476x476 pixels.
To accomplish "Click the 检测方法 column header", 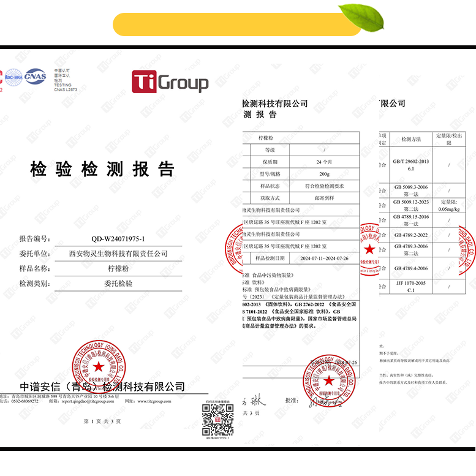I will (x=411, y=139).
